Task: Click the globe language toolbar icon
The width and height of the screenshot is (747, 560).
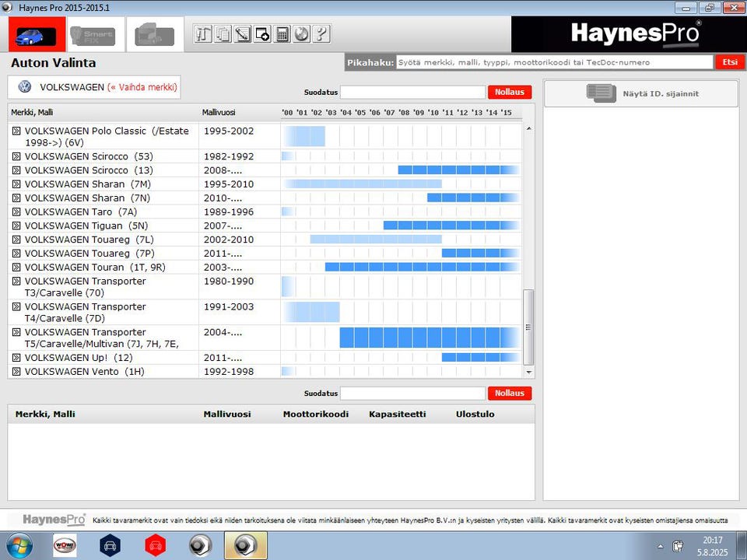Action: (x=302, y=34)
